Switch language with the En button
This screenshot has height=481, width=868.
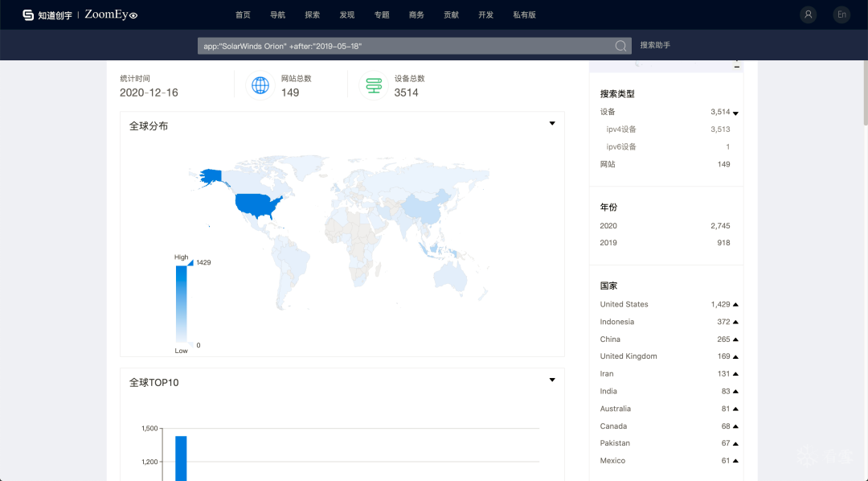coord(841,15)
